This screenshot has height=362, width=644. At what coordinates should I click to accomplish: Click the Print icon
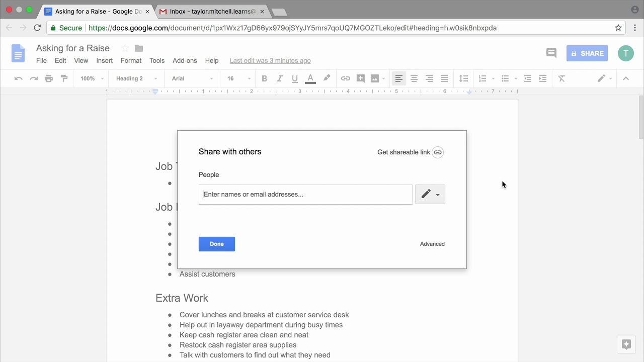[49, 78]
